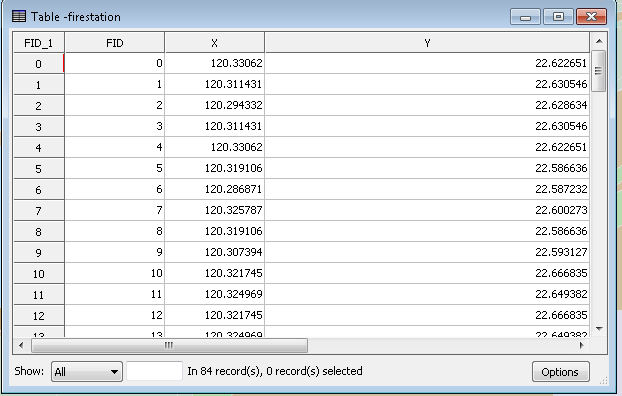This screenshot has height=396, width=622.
Task: Select row header 3
Action: [38, 127]
